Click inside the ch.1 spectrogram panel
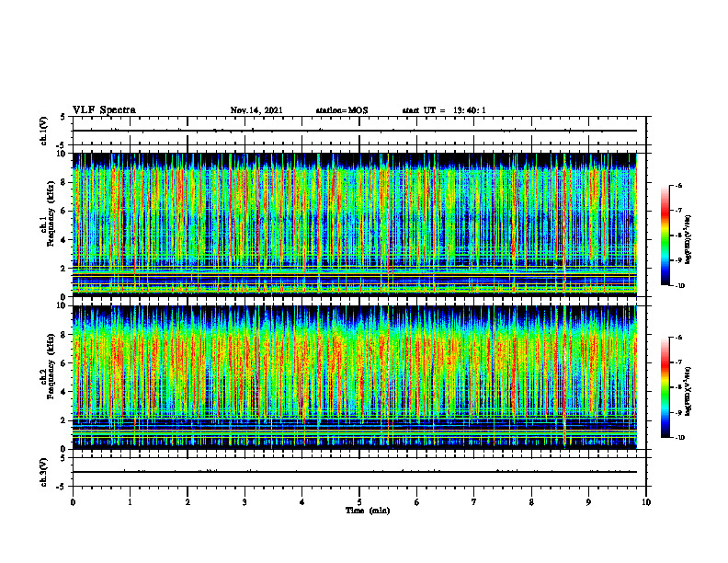Viewport: 728px width, 563px height. point(355,224)
